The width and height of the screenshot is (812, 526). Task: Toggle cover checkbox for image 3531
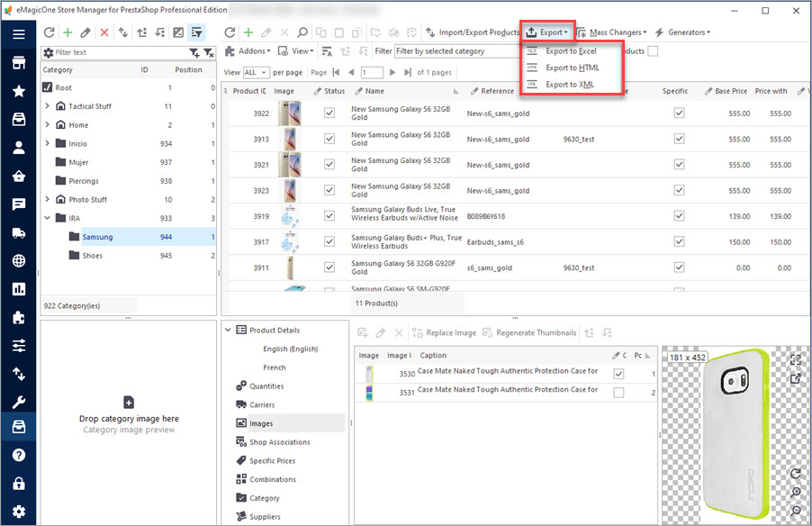tap(618, 393)
